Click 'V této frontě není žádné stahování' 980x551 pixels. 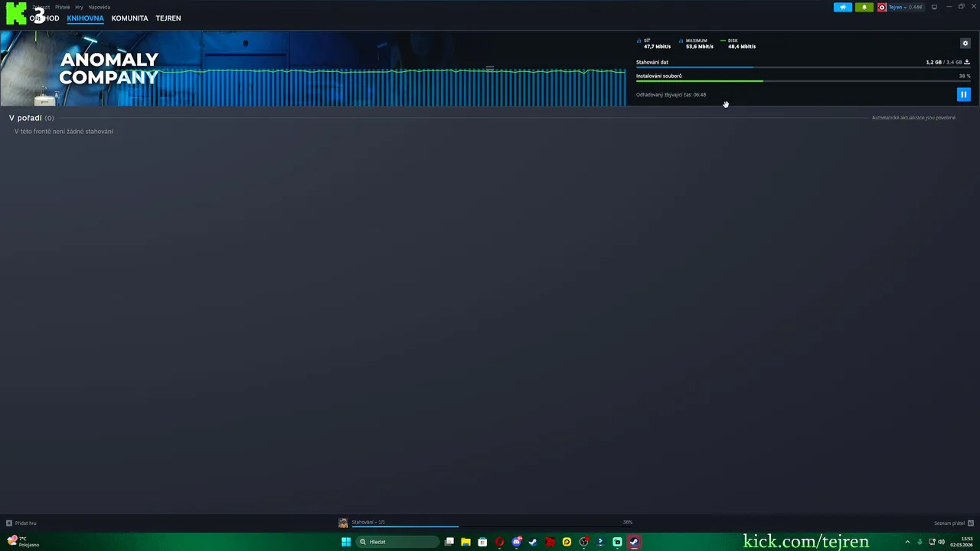[x=64, y=132]
